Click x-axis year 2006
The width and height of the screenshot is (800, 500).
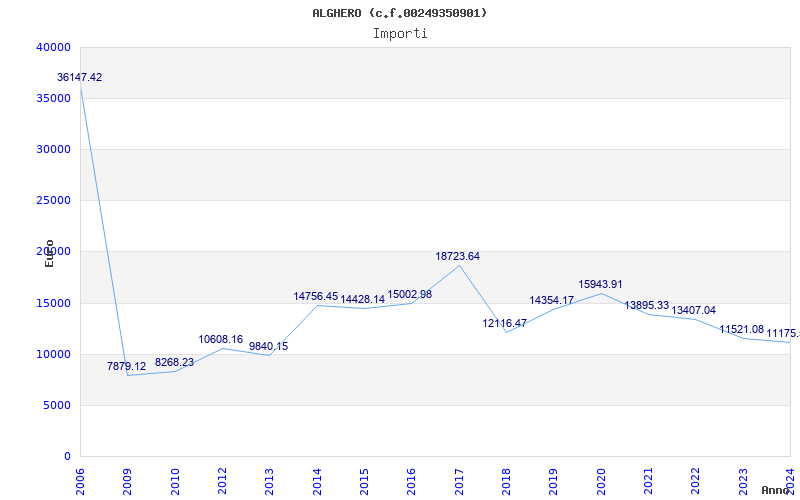coord(80,481)
